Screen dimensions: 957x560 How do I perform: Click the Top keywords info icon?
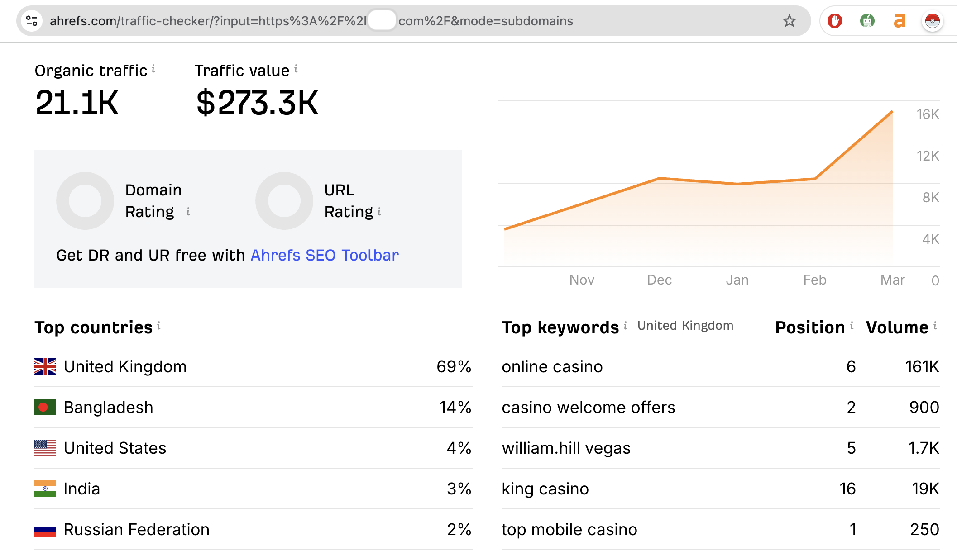(625, 325)
